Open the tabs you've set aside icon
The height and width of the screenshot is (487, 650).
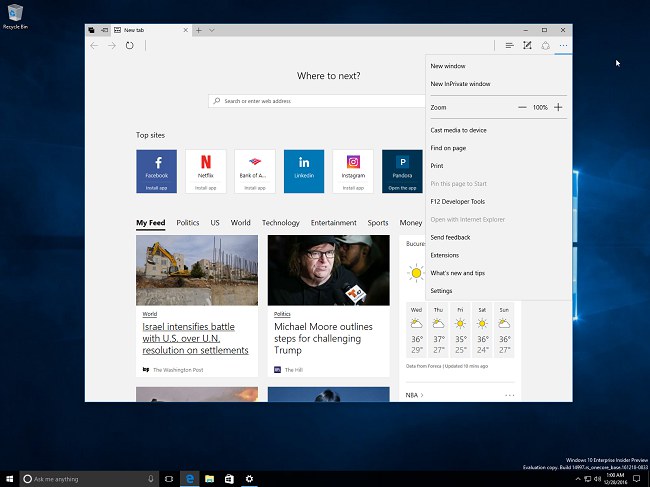pyautogui.click(x=92, y=30)
